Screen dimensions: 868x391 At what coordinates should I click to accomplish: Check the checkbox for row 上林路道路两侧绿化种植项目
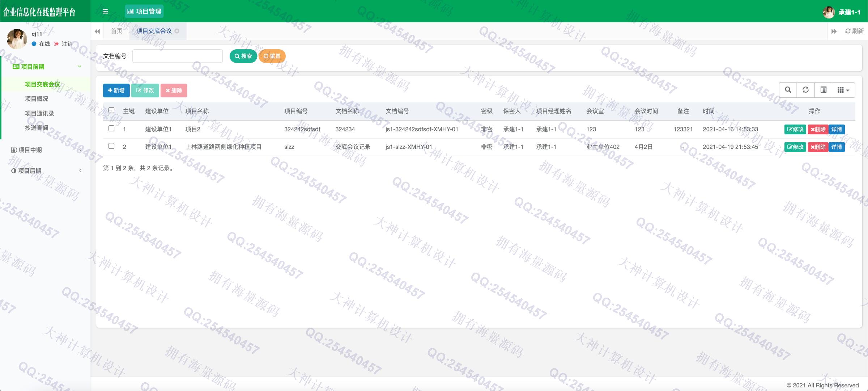[111, 146]
